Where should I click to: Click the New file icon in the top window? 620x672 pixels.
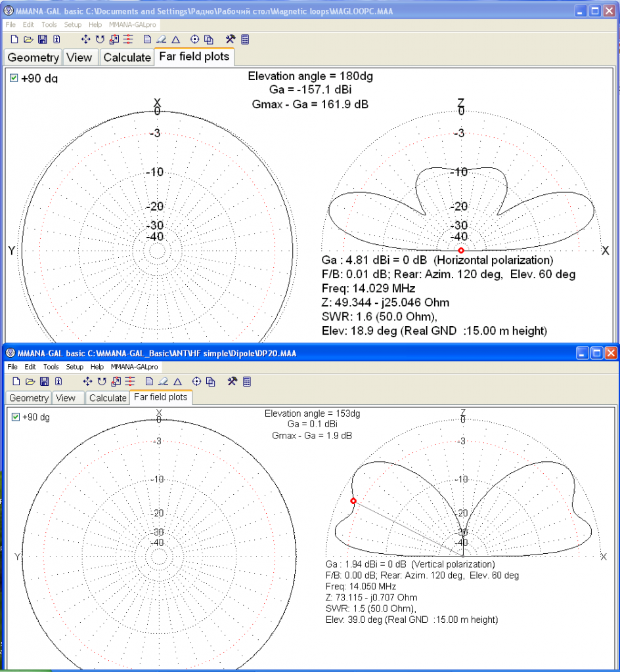click(13, 39)
